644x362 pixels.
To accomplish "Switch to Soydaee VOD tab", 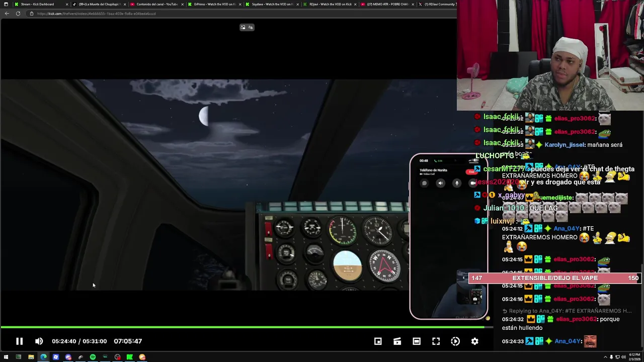I will 272,4.
